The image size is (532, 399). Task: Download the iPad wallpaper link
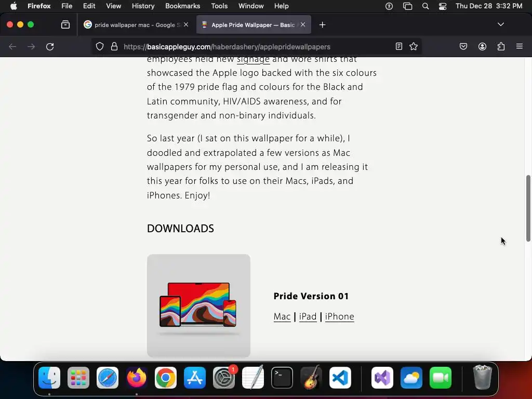(x=308, y=316)
